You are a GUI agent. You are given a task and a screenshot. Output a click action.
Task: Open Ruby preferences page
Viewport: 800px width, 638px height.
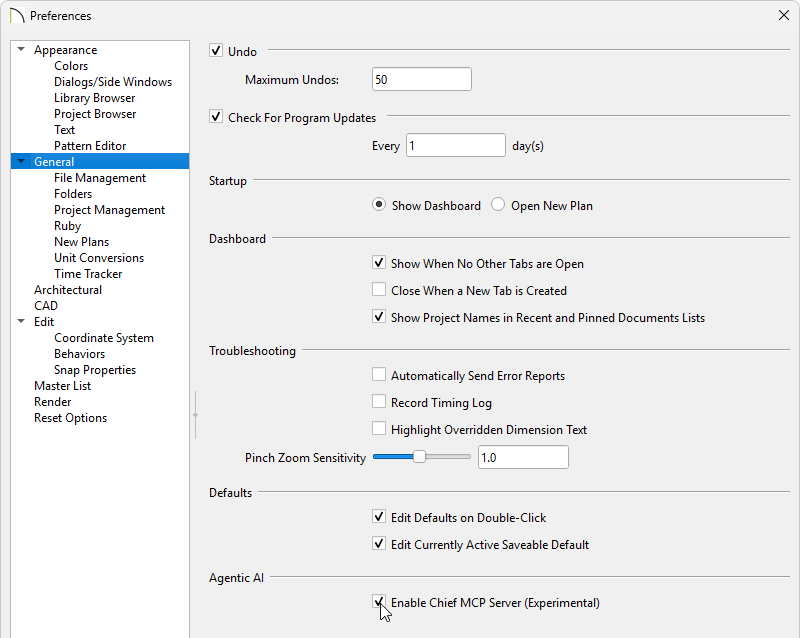coord(67,226)
